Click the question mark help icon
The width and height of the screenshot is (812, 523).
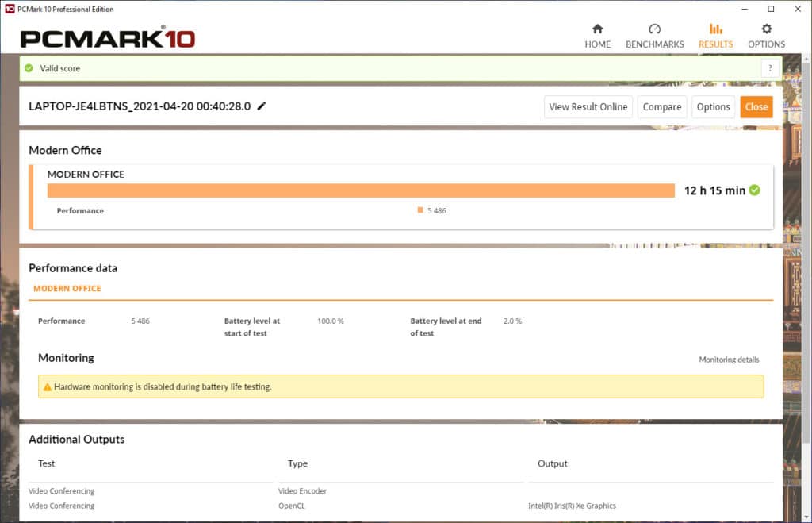click(x=770, y=68)
